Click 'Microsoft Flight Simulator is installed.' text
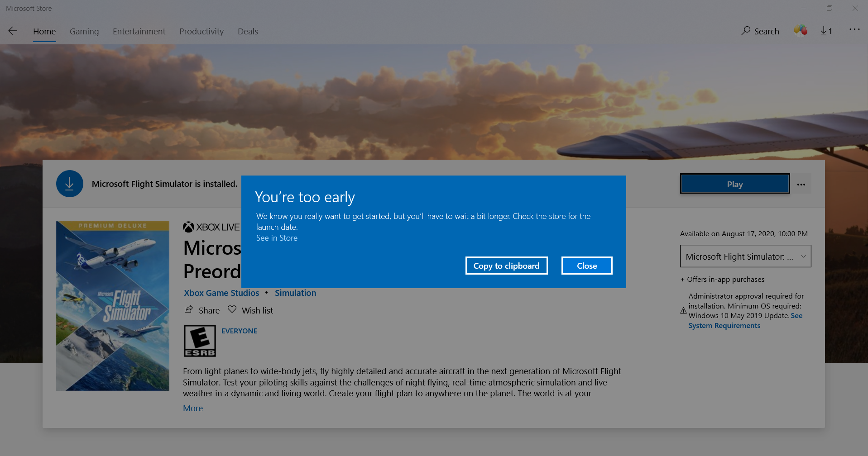The height and width of the screenshot is (456, 868). (164, 184)
